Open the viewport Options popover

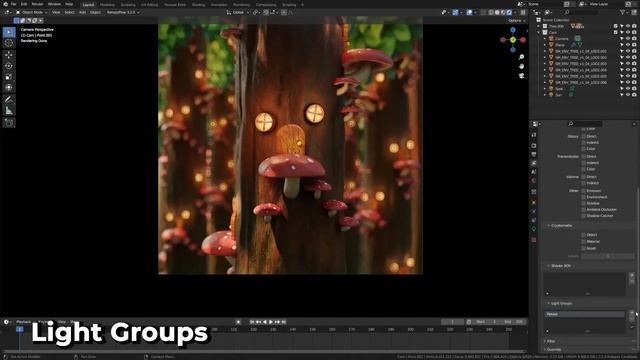point(516,20)
